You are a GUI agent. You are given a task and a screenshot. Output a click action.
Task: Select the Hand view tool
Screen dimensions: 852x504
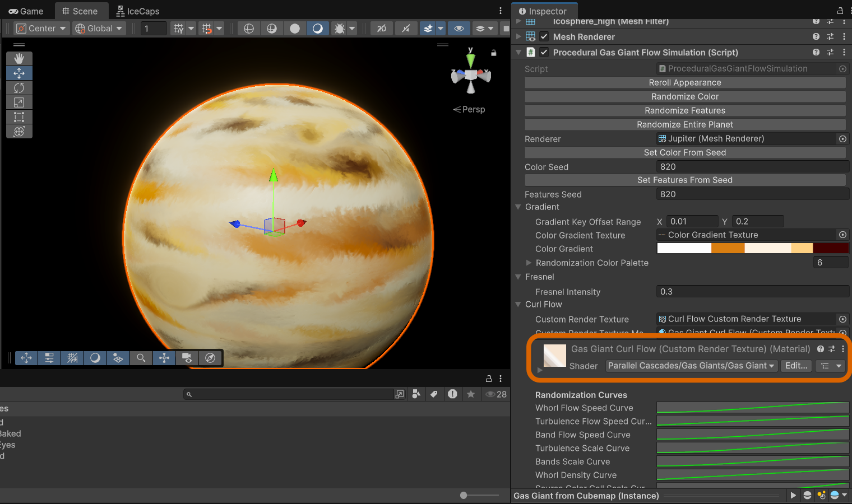tap(19, 58)
